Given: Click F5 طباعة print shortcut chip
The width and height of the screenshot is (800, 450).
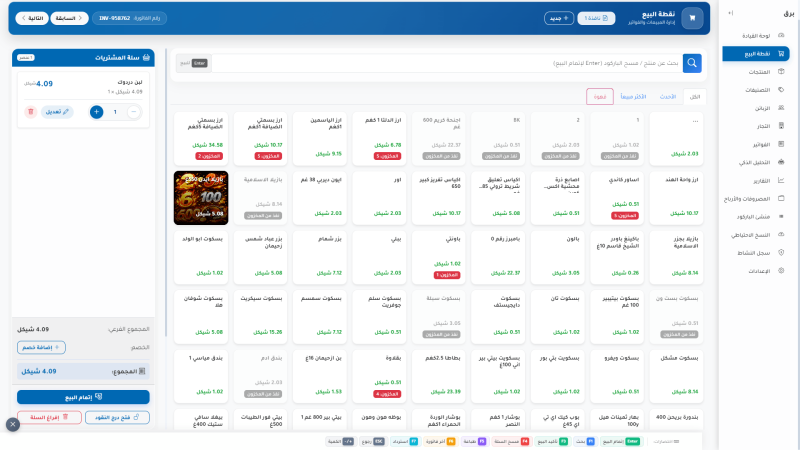Looking at the screenshot, I should (474, 441).
